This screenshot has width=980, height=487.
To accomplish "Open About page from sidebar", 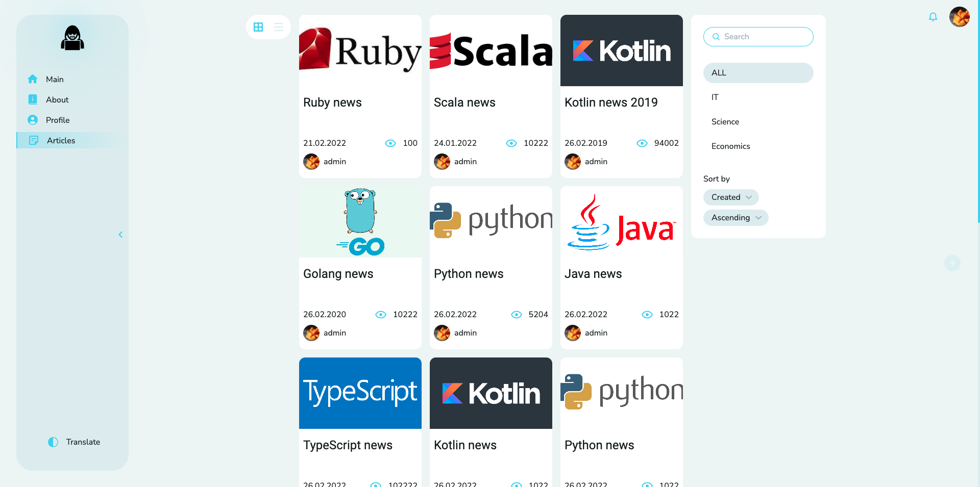I will pyautogui.click(x=57, y=99).
